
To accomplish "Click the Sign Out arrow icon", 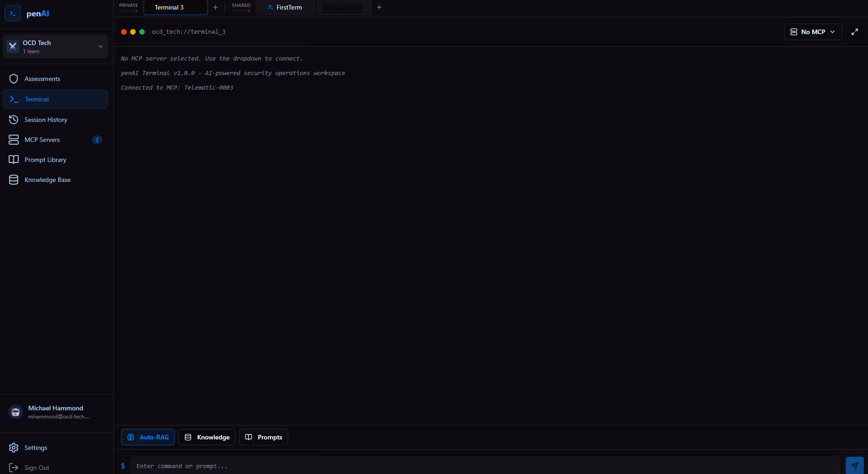I will tap(14, 468).
